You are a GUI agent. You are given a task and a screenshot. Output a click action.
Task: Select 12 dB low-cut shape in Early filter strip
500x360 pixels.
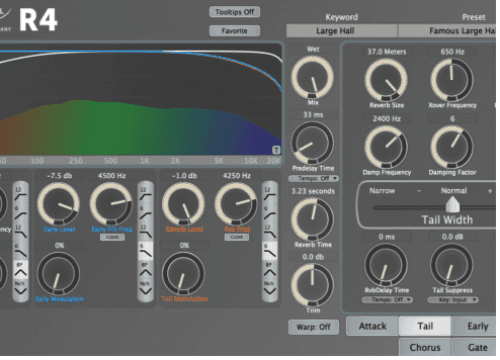(x=146, y=194)
